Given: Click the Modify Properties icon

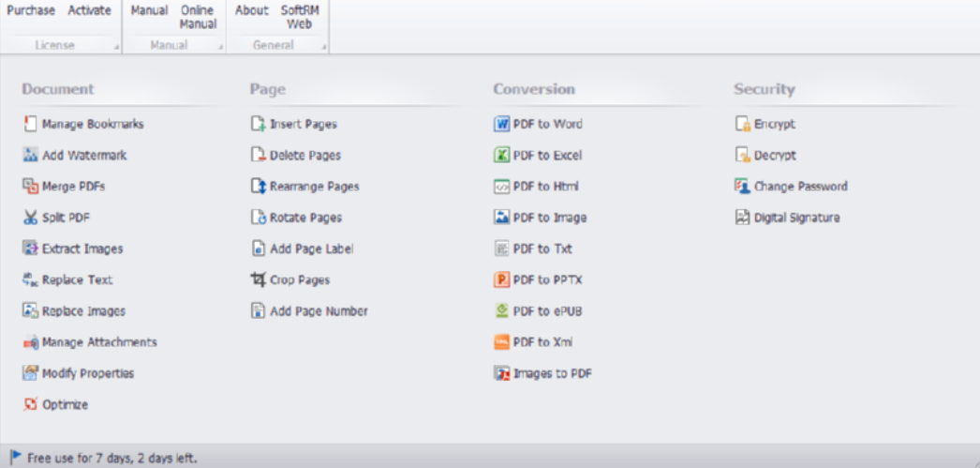Looking at the screenshot, I should (x=30, y=373).
